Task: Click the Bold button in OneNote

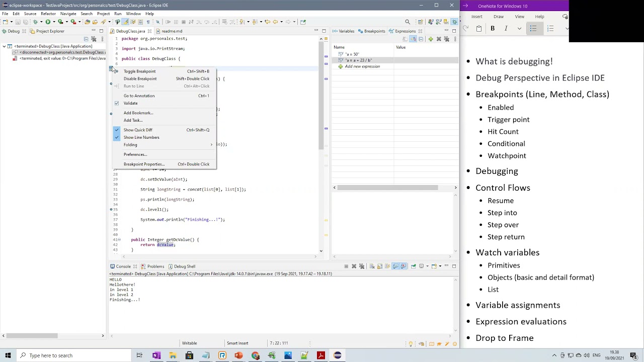Action: [493, 29]
